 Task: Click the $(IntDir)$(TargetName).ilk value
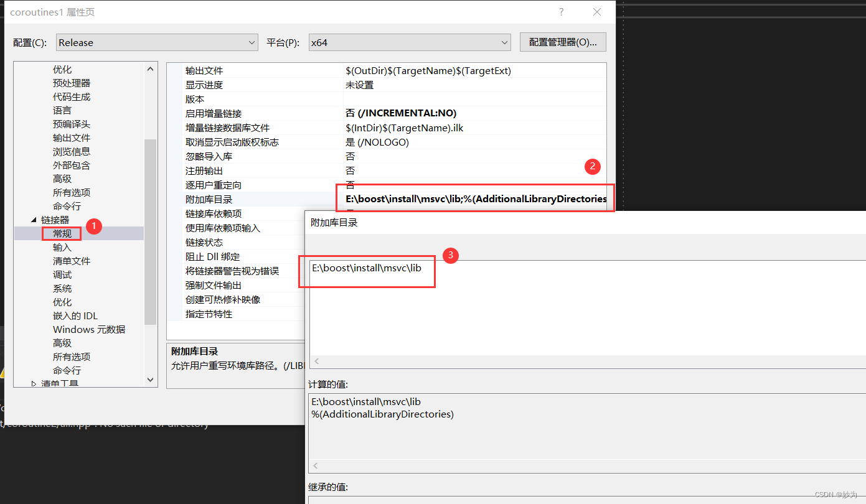click(405, 128)
